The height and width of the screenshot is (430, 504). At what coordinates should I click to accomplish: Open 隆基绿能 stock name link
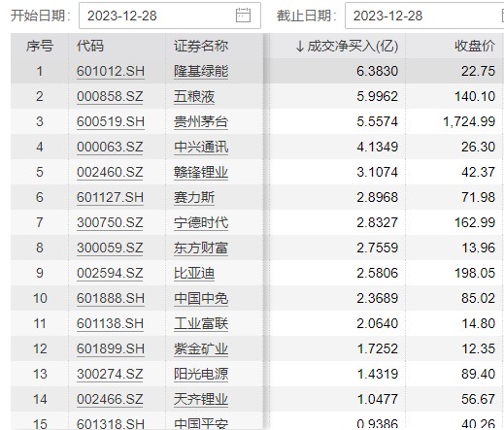pyautogui.click(x=201, y=71)
